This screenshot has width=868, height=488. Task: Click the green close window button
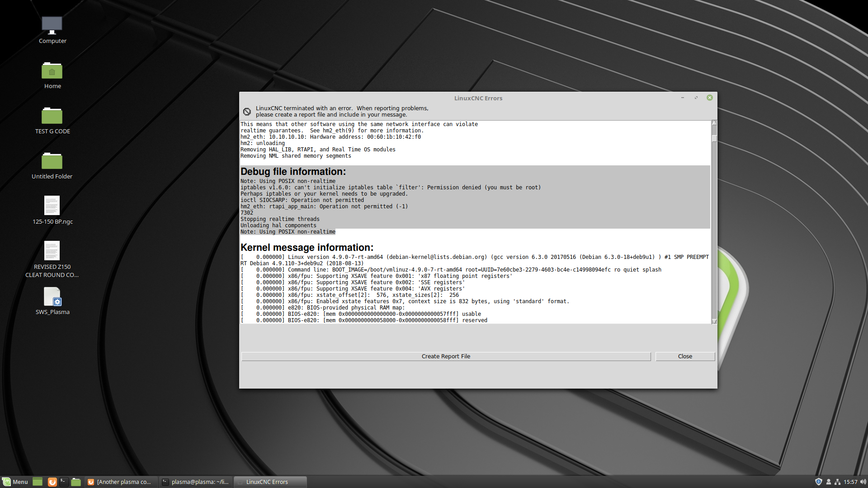click(x=710, y=98)
